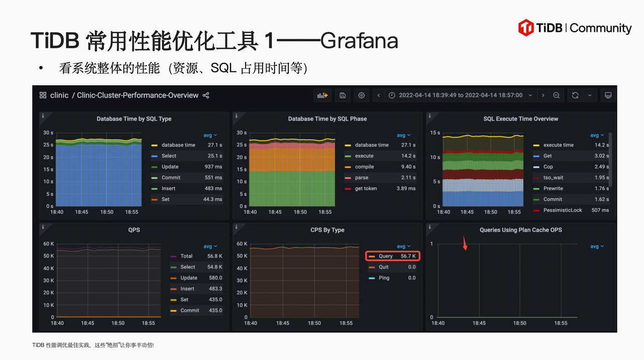Click the info icon on the QPS panel
Image resolution: width=644 pixels, height=360 pixels.
coord(43,227)
